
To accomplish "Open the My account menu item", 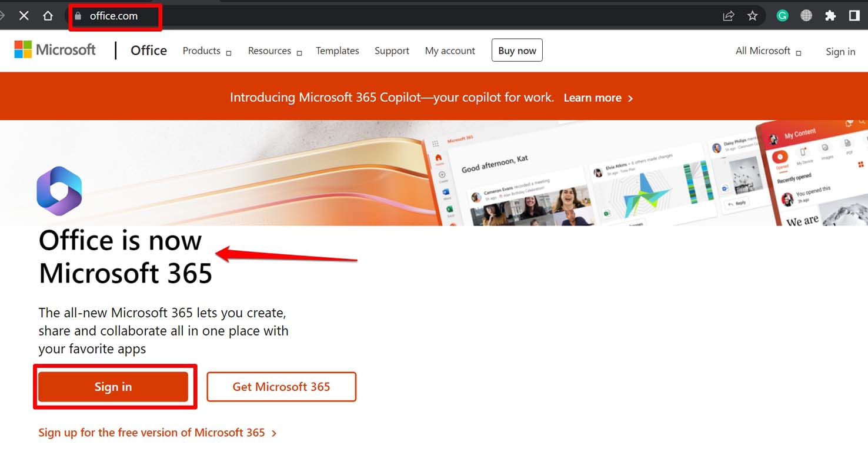I will point(450,51).
